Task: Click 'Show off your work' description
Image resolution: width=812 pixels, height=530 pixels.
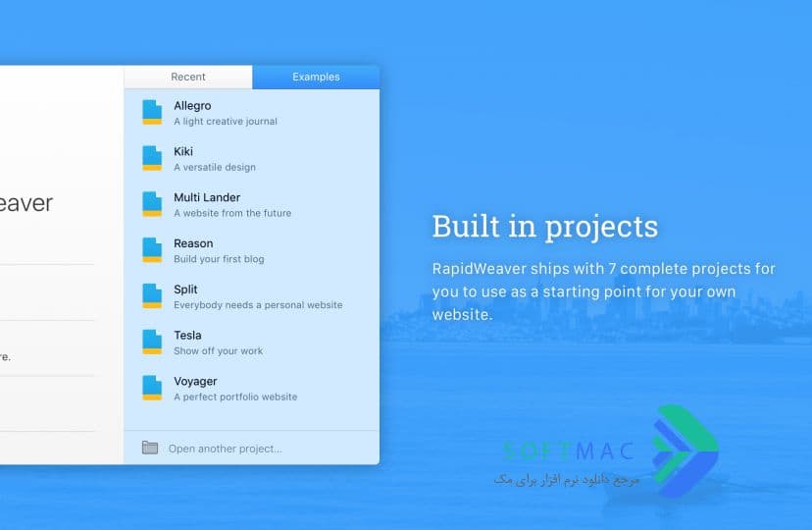Action: coord(218,350)
